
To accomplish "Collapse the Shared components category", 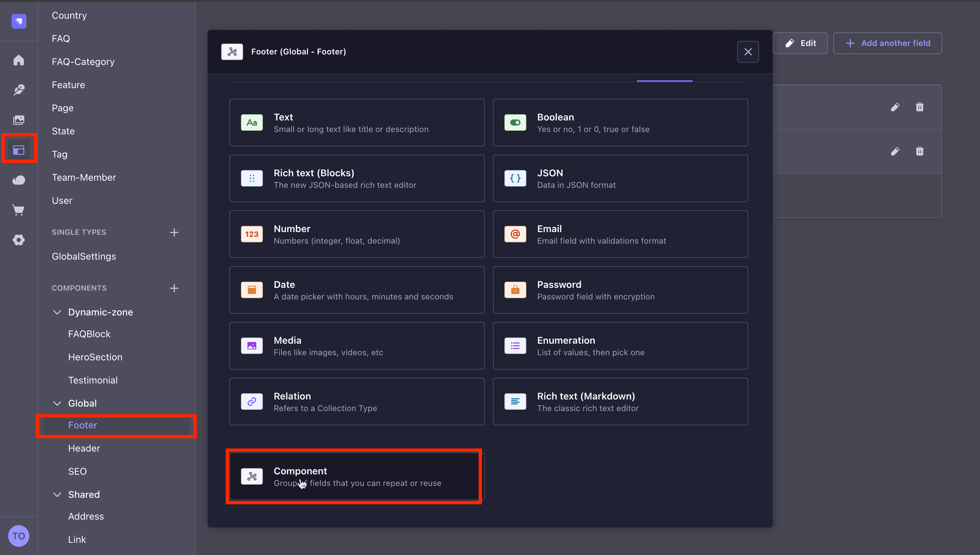I will point(57,494).
